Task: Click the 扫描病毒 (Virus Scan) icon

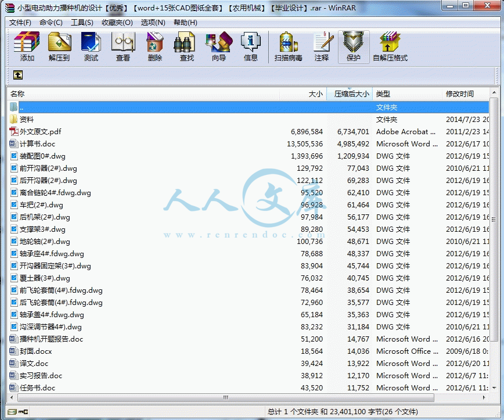Action: pos(289,42)
